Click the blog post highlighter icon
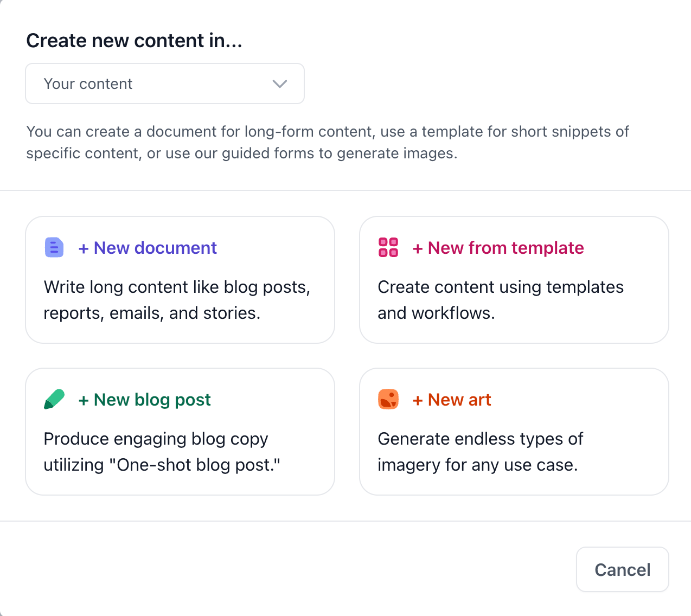Viewport: 691px width, 616px height. pos(54,399)
